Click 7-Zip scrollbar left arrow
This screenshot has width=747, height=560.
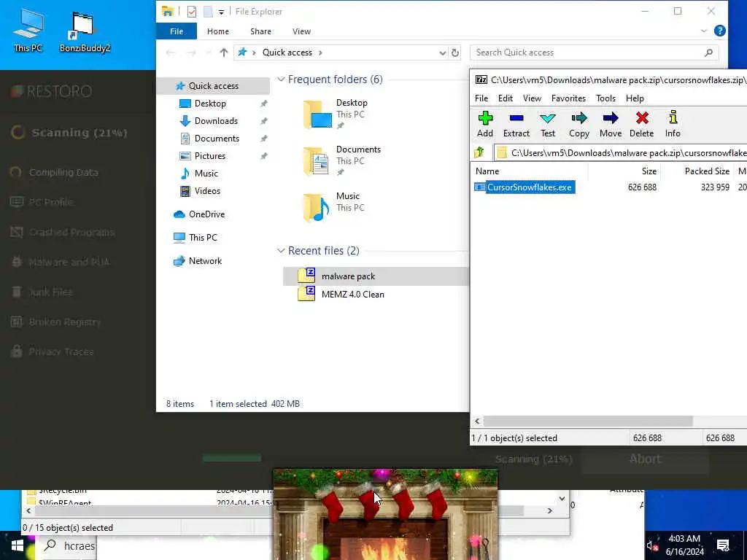(x=477, y=421)
